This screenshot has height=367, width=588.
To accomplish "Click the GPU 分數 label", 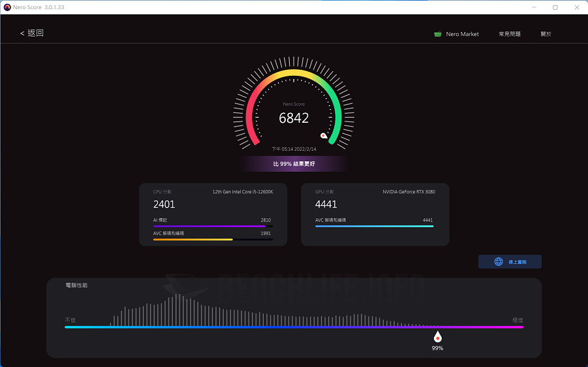I will click(x=324, y=192).
